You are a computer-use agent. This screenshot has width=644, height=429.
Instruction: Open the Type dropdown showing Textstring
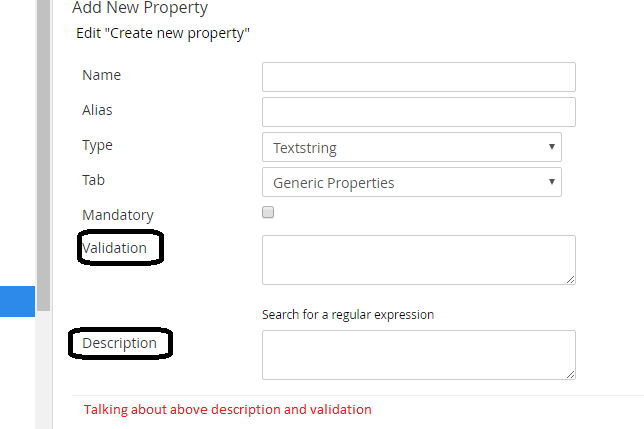point(411,147)
